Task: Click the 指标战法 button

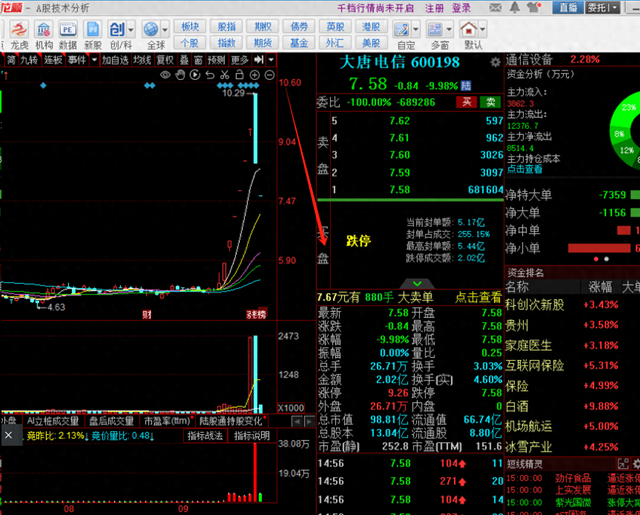Action: coord(205,436)
